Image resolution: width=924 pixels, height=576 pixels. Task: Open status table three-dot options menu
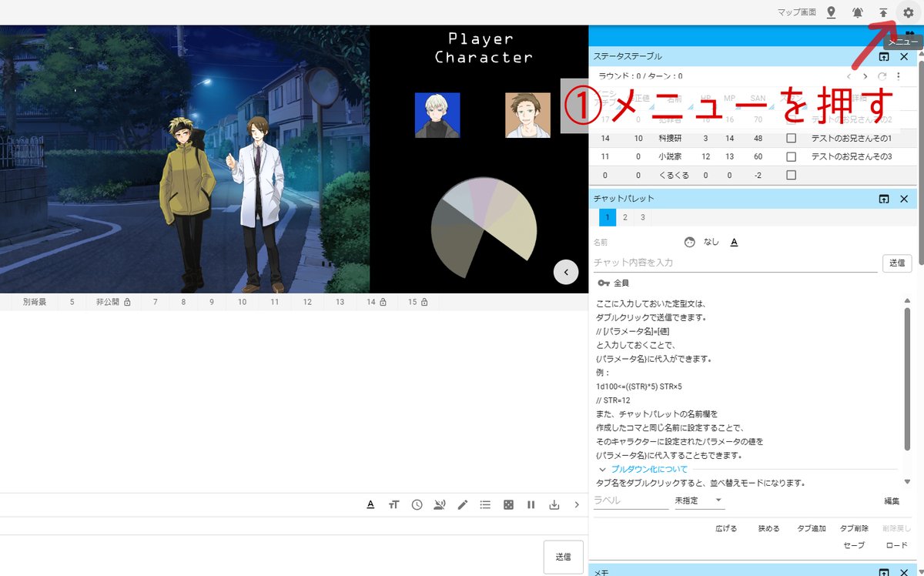tap(899, 76)
